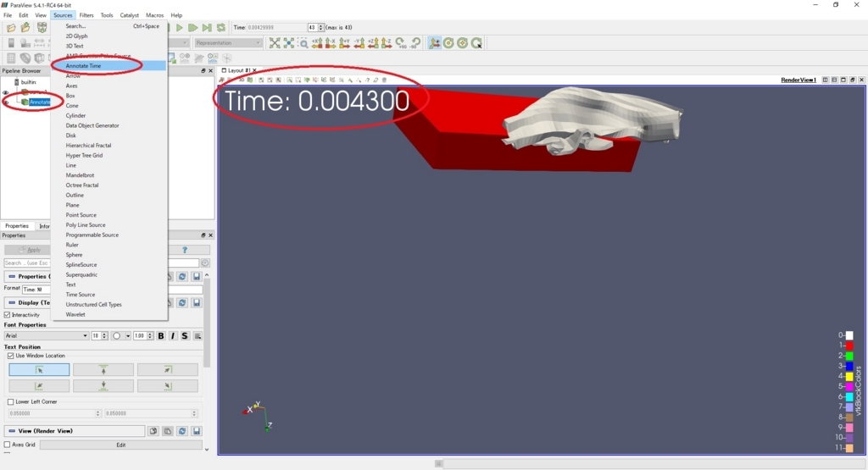Viewport: 868px width, 470px height.
Task: Toggle advanced properties gear icon
Action: click(x=205, y=263)
